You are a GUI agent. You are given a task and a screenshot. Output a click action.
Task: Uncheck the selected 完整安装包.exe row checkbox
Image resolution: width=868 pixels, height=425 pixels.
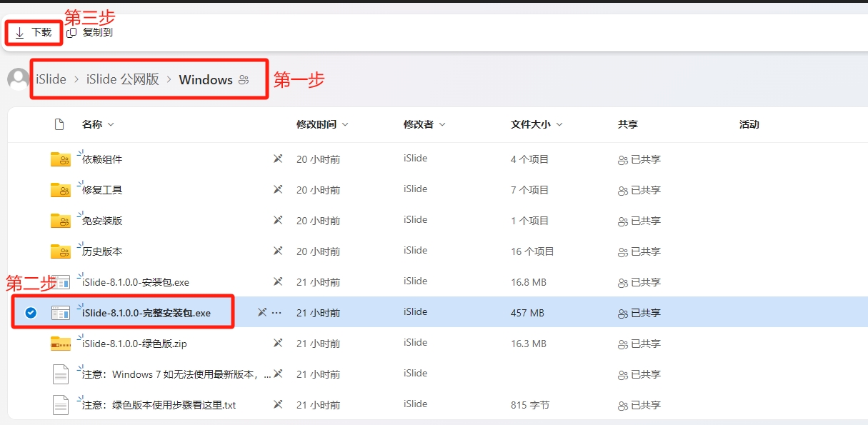(x=31, y=313)
